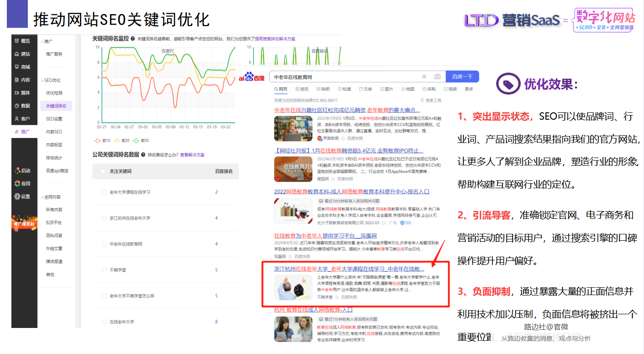Open the 客户 customers sidebar icon

17,119
